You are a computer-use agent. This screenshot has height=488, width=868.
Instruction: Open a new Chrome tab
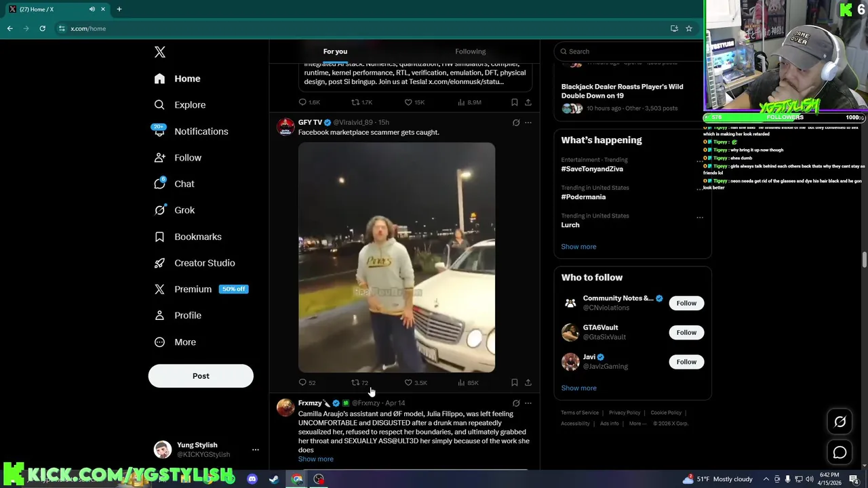click(119, 9)
